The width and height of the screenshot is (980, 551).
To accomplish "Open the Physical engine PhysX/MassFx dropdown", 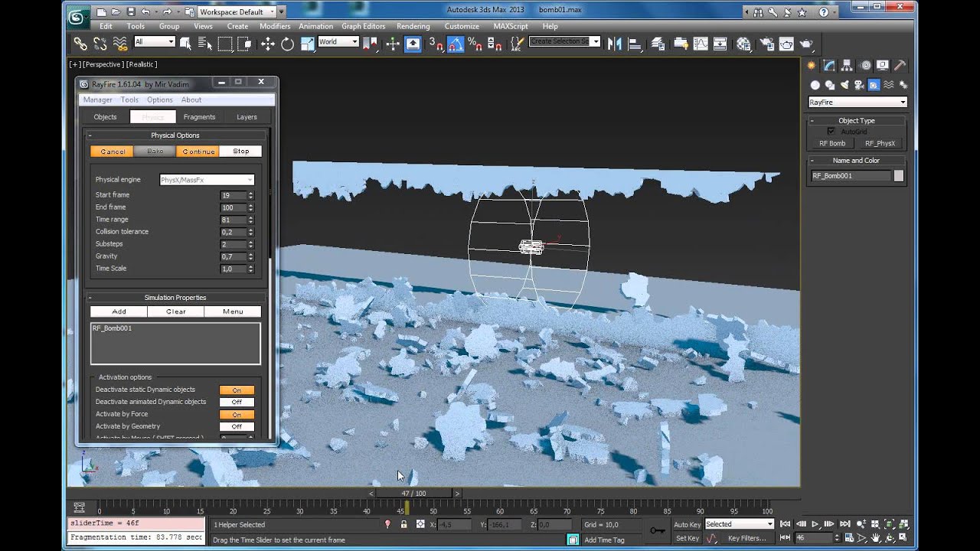I will point(207,181).
